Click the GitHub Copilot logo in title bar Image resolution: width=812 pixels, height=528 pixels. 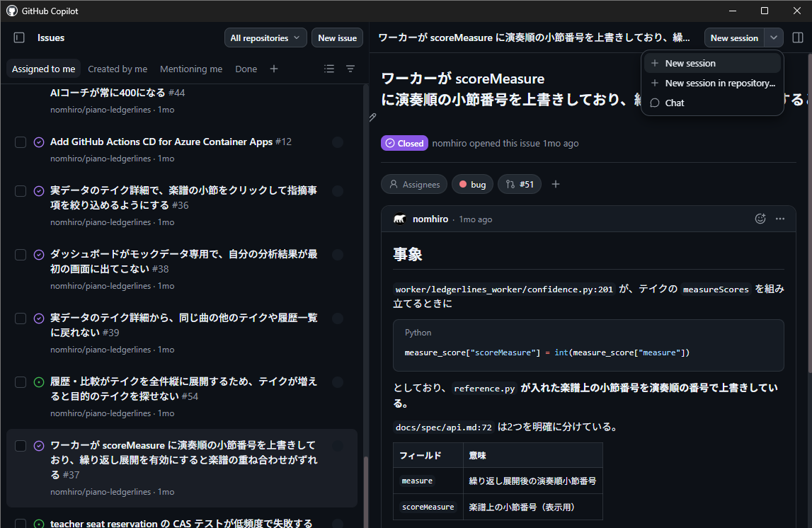[x=11, y=11]
